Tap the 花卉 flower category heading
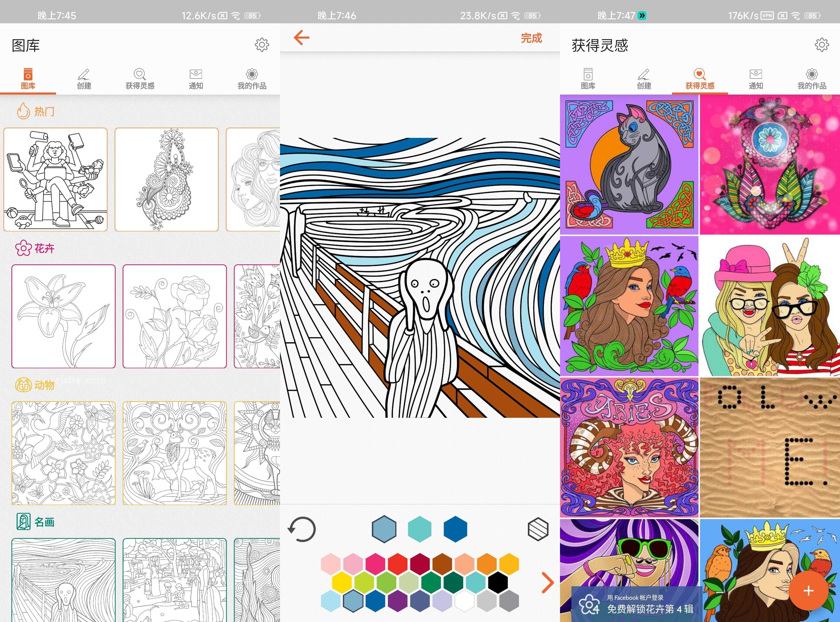The image size is (840, 622). tap(35, 249)
